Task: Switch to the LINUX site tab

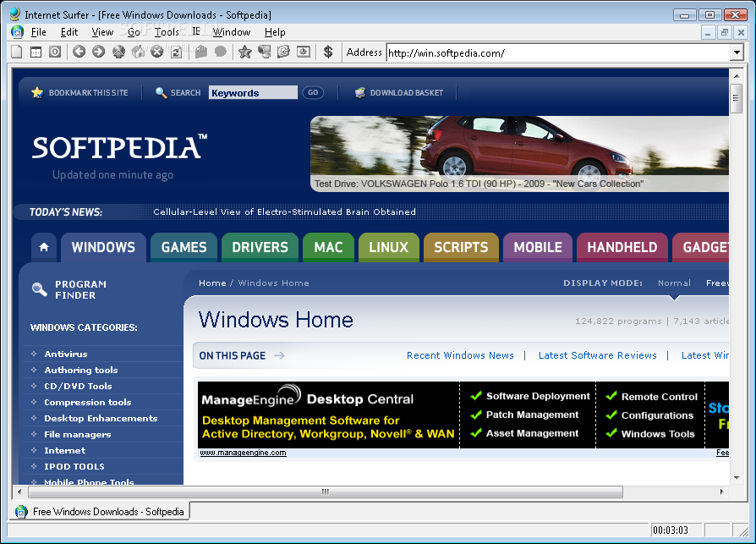Action: click(389, 247)
